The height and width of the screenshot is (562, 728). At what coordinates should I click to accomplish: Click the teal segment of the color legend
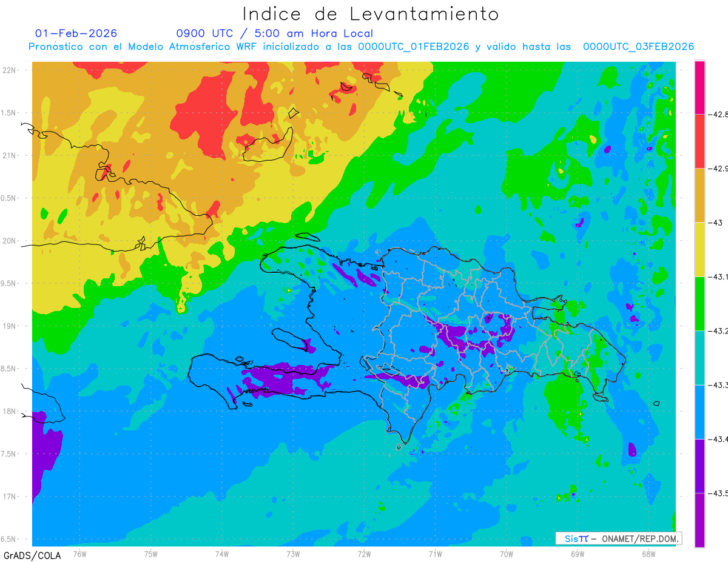[x=699, y=358]
